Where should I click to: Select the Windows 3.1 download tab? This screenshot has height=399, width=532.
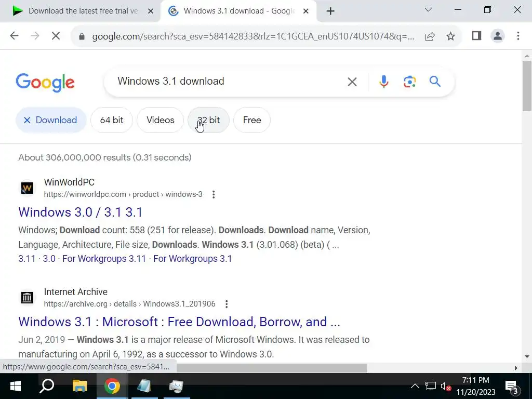238,11
